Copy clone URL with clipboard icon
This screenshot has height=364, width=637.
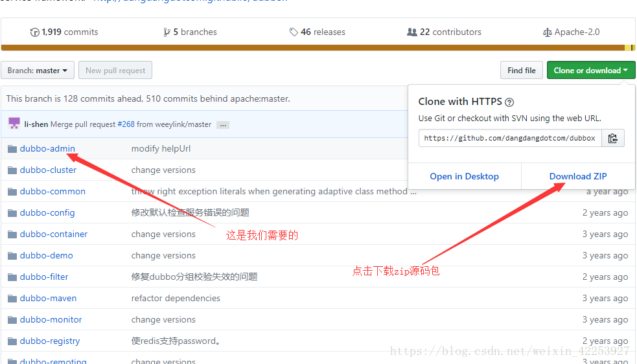coord(612,138)
